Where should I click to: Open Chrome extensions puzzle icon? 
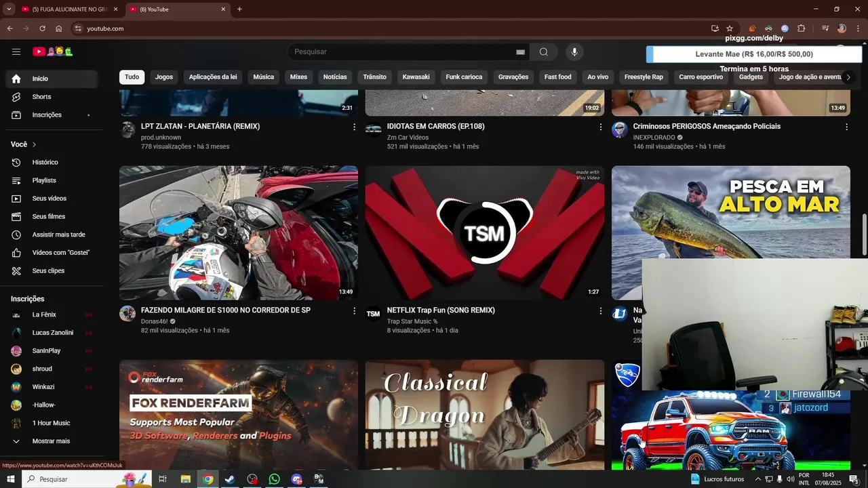tap(802, 28)
